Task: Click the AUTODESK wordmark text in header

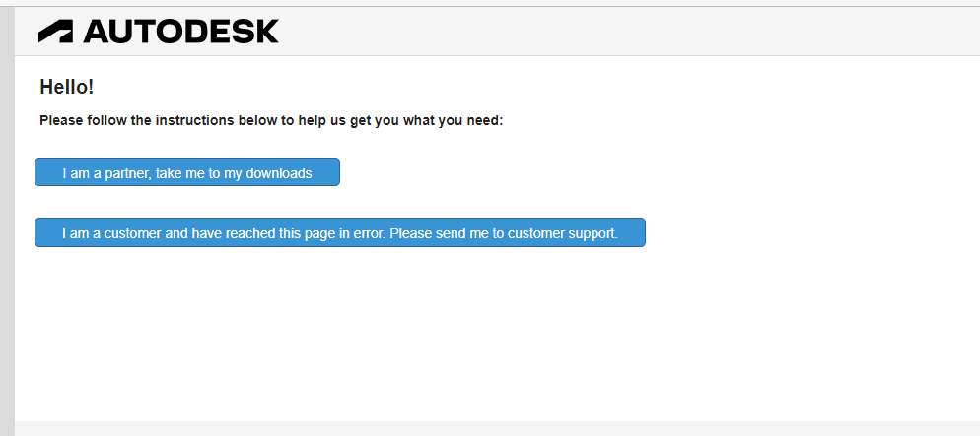Action: click(x=180, y=32)
